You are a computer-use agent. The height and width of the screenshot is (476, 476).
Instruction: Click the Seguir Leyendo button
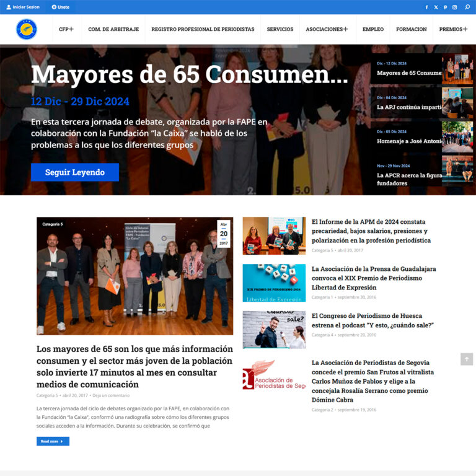(74, 172)
